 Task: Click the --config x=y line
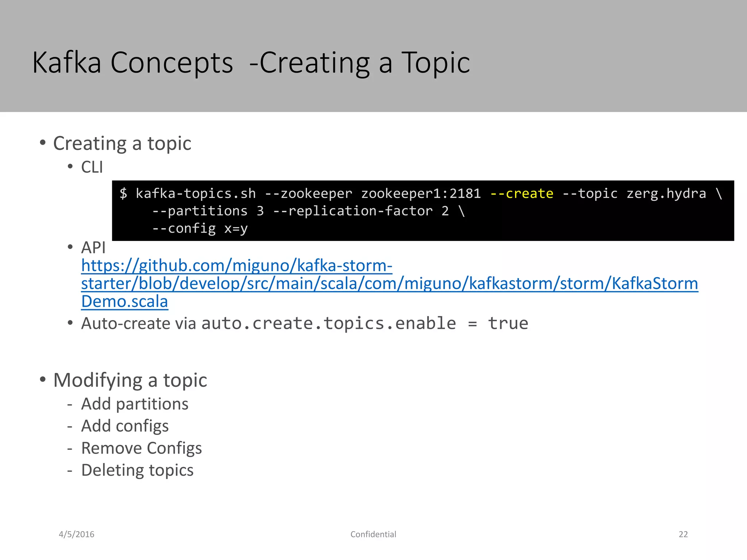[200, 229]
